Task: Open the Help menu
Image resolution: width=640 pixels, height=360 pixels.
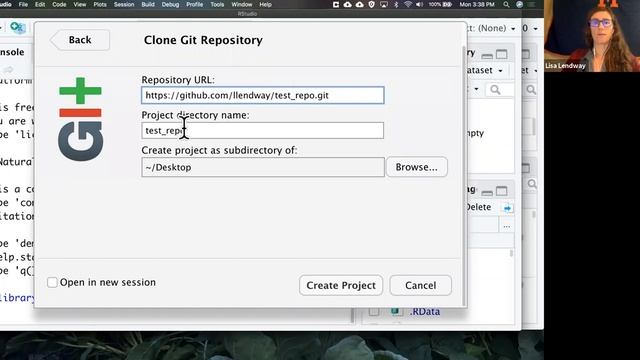Action: coord(265,4)
